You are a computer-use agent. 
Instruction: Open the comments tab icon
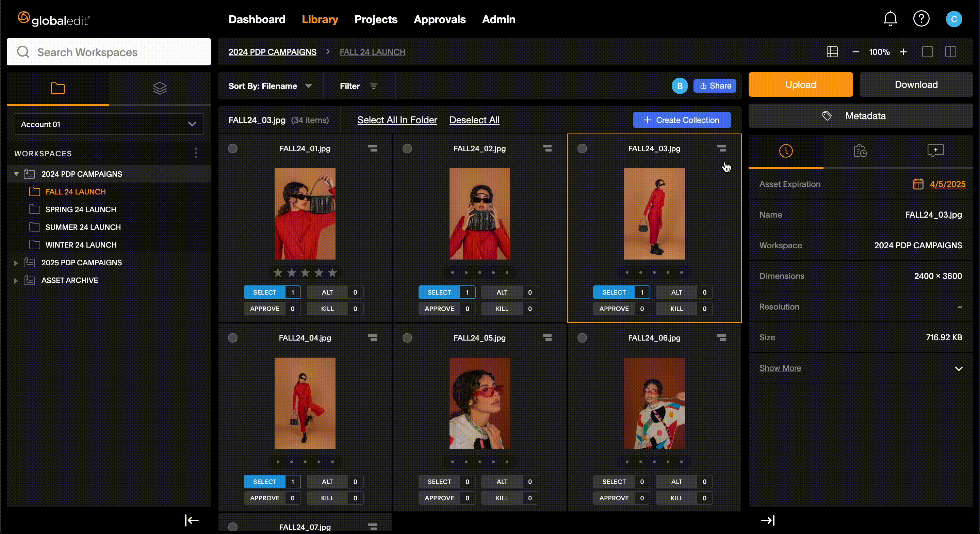click(935, 151)
